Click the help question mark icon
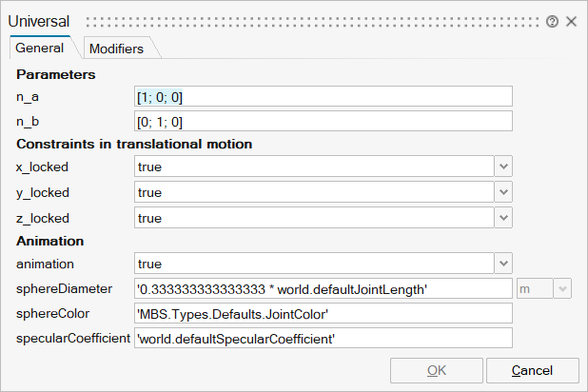Viewport: 588px width, 392px height. click(x=552, y=21)
